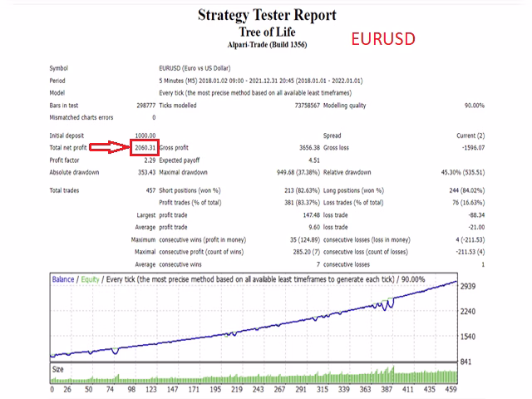Click the Initial deposit value 1000.00
The height and width of the screenshot is (399, 532).
point(145,135)
